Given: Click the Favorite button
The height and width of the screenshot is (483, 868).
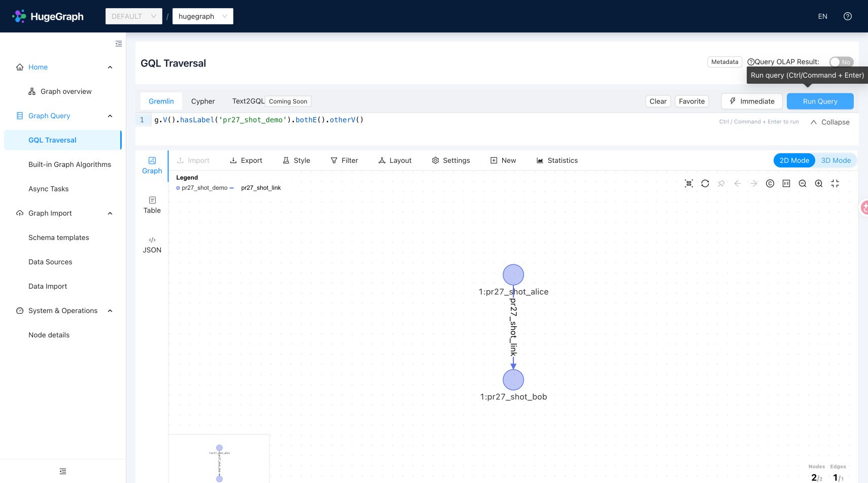Looking at the screenshot, I should tap(692, 101).
